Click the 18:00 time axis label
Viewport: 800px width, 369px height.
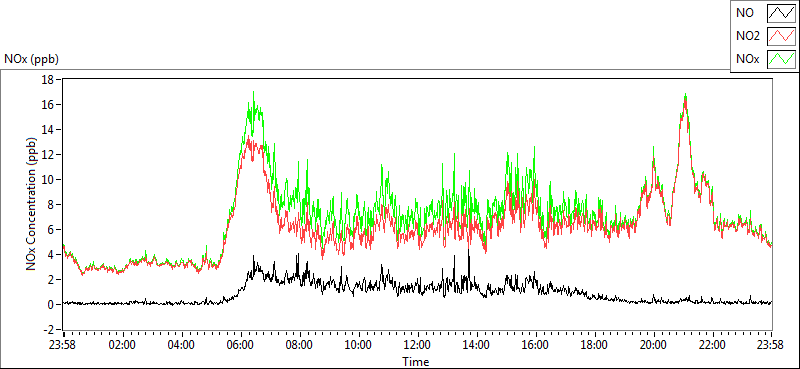(594, 345)
